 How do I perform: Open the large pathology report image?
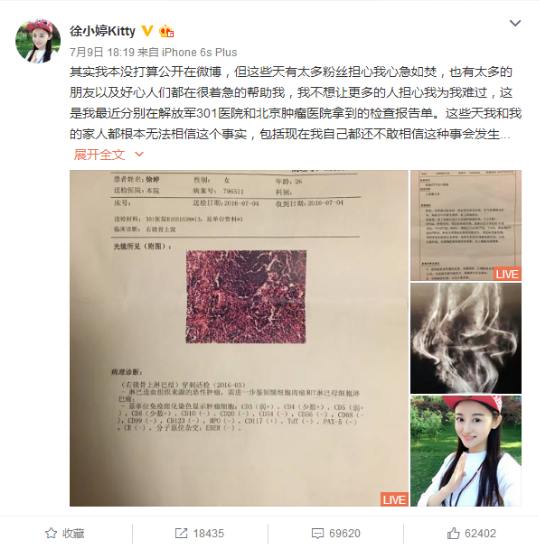coord(239,338)
